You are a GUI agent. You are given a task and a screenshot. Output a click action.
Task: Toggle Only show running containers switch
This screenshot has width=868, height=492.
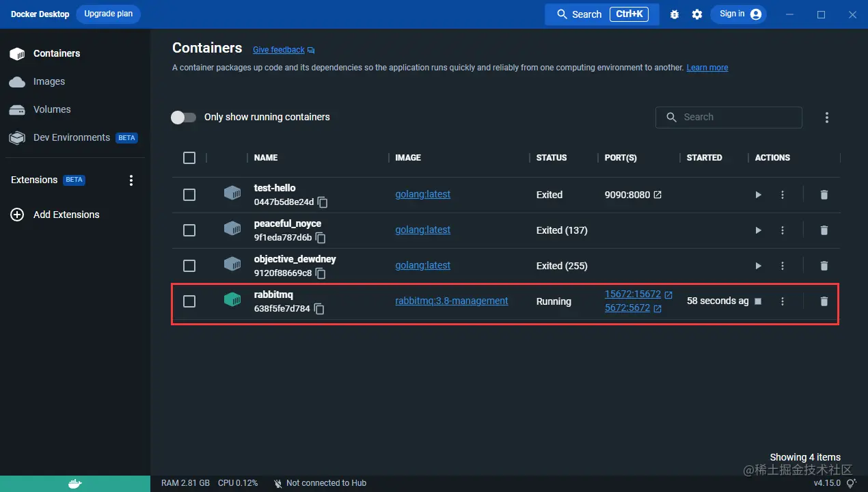183,118
